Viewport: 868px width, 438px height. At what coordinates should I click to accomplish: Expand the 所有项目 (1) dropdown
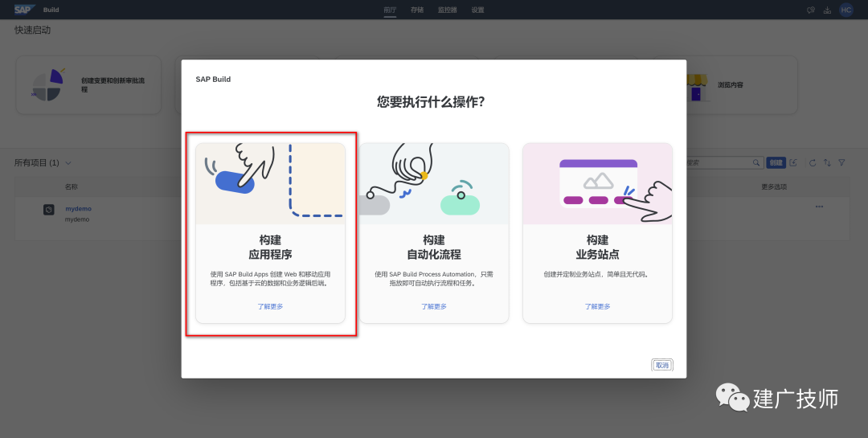[x=68, y=163]
